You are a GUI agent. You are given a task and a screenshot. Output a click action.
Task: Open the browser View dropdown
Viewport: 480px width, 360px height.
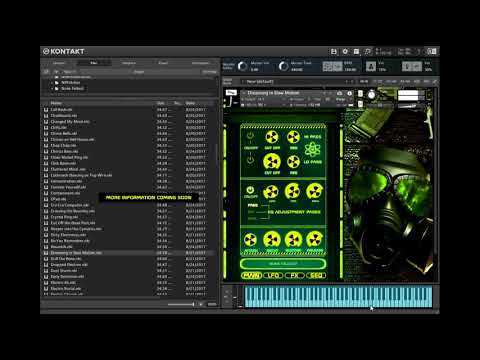coord(69,72)
